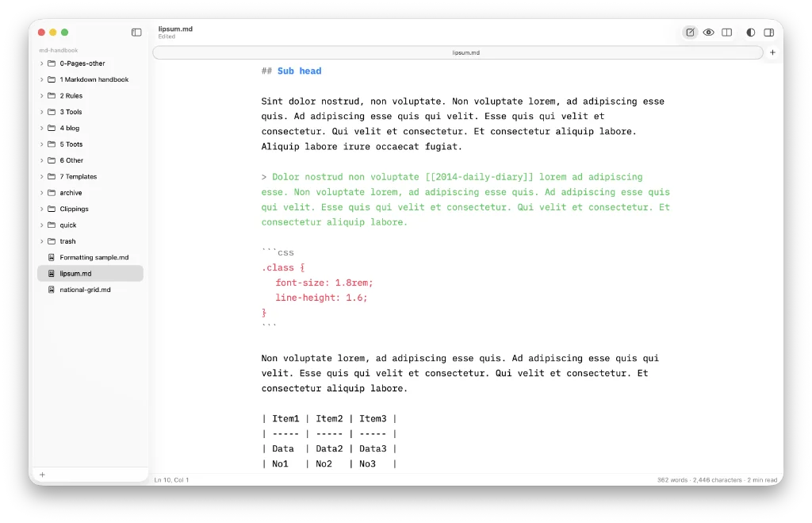Expand the 1 Markdown handbook chevron
812x523 pixels.
pyautogui.click(x=41, y=79)
